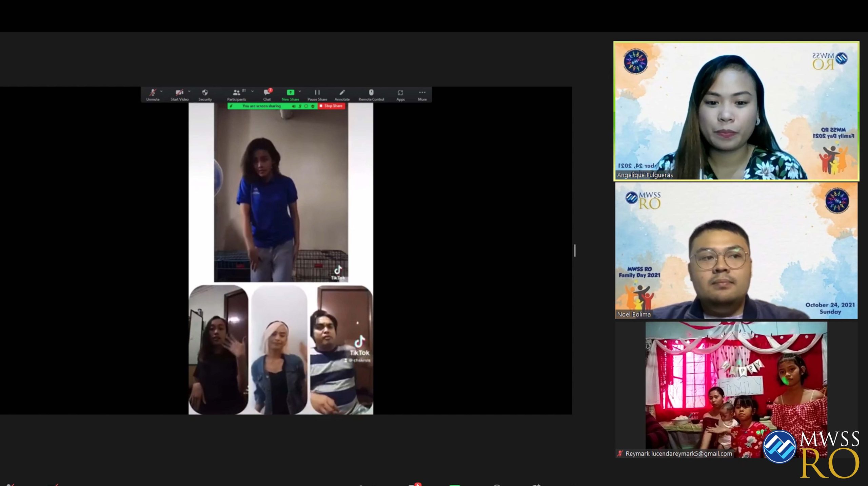Open Remote Control mouse option
The image size is (868, 486).
(371, 95)
